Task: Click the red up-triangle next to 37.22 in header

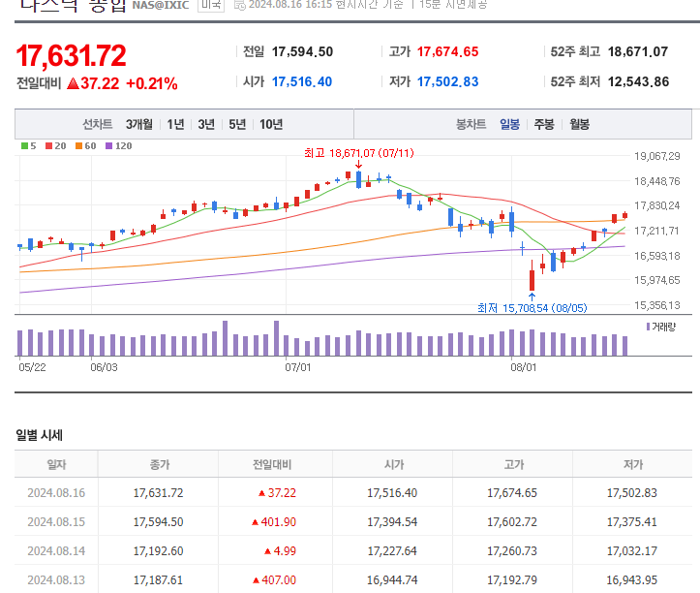Action: (x=73, y=83)
